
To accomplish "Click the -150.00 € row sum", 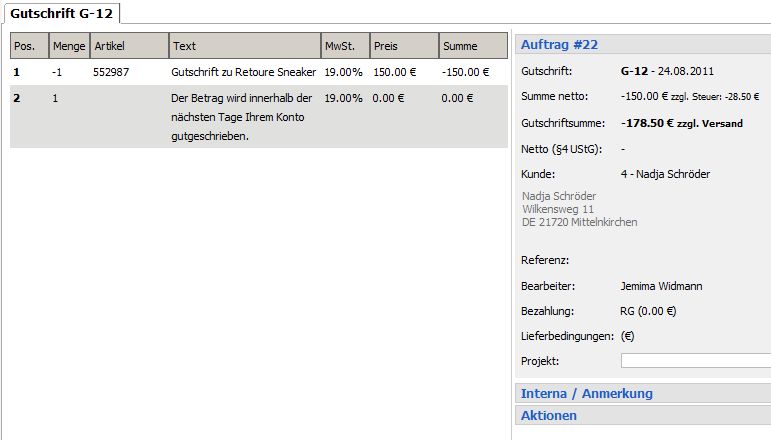I will 465,72.
